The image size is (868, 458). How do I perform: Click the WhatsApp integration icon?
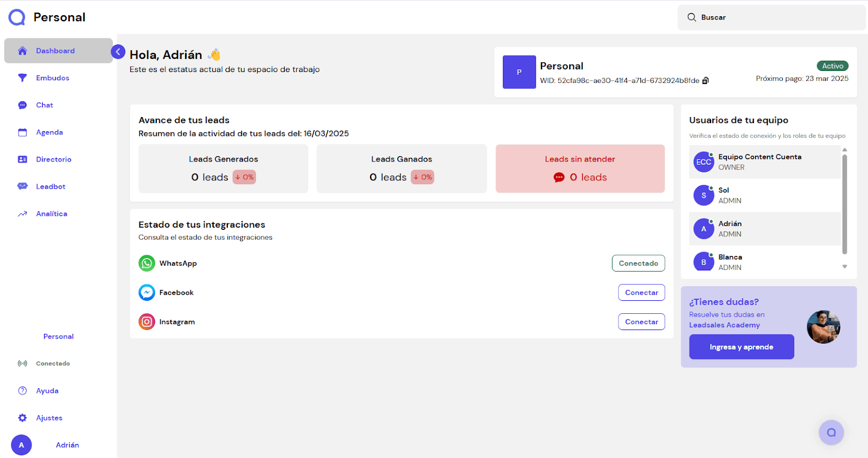146,263
